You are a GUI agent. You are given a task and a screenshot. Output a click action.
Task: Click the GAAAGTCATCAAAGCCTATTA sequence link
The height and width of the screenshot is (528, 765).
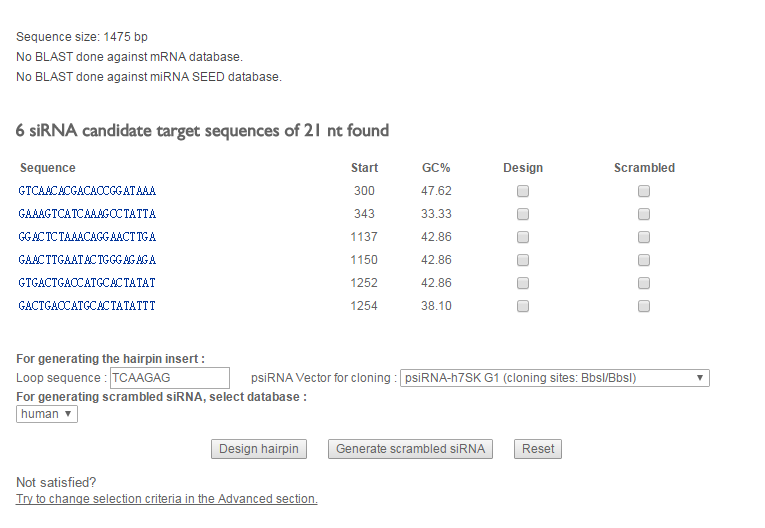coord(87,214)
